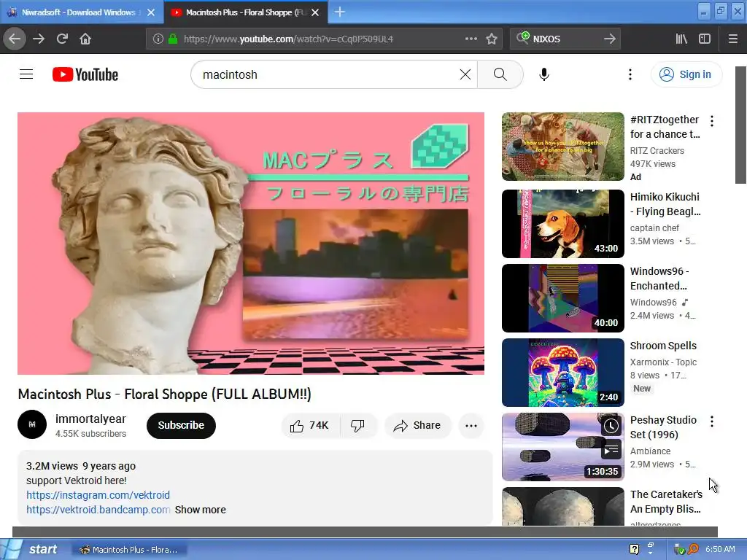The height and width of the screenshot is (560, 747).
Task: Open the instagram.com/vektroid link
Action: pos(98,495)
